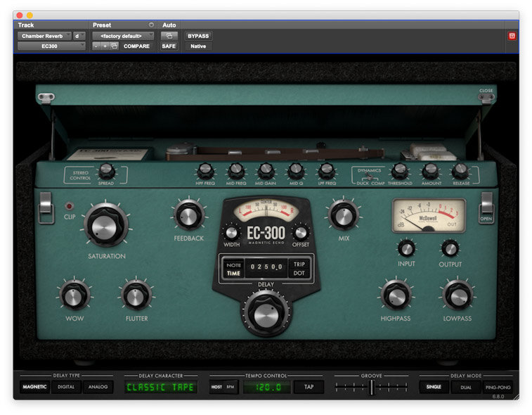Click the COMPARE button
The image size is (532, 415).
136,46
